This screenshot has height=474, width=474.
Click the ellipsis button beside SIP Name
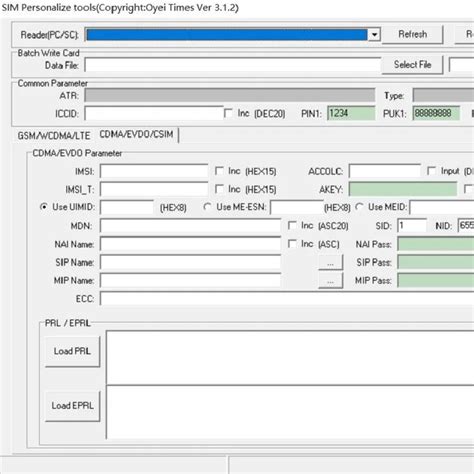pyautogui.click(x=330, y=263)
